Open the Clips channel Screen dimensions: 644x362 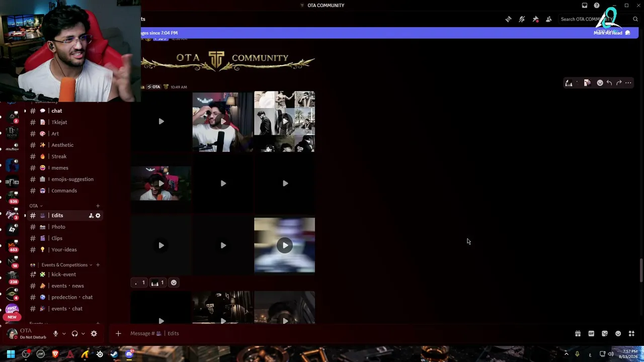pyautogui.click(x=64, y=238)
